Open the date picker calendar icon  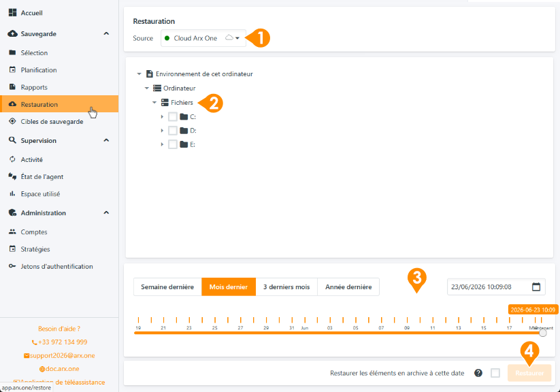click(536, 287)
